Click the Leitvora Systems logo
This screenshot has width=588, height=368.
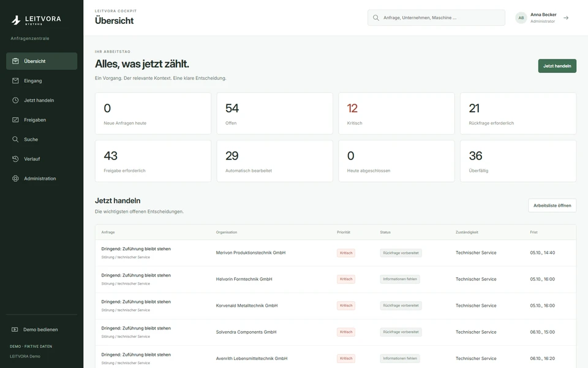[36, 20]
